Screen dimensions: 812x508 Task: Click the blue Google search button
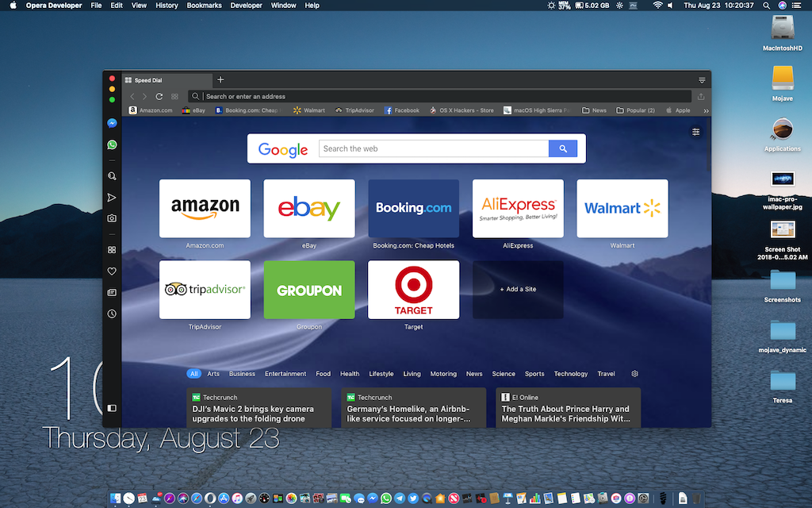tap(563, 148)
